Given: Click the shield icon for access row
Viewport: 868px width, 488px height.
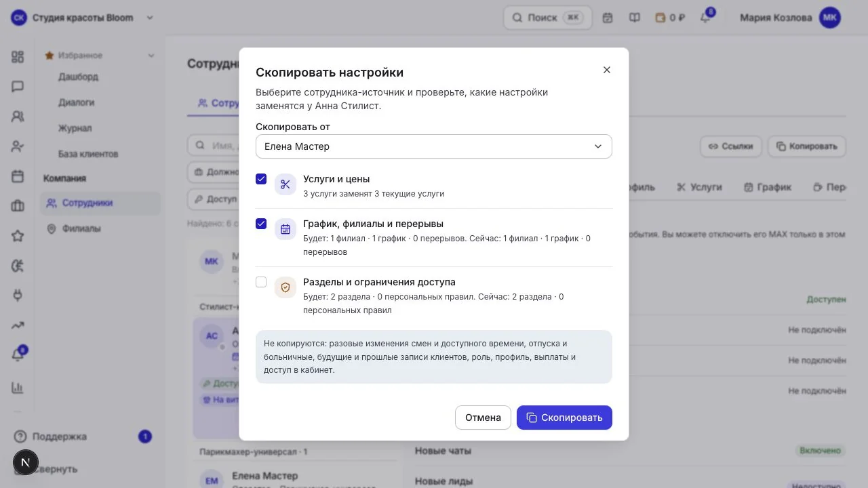Looking at the screenshot, I should 285,287.
